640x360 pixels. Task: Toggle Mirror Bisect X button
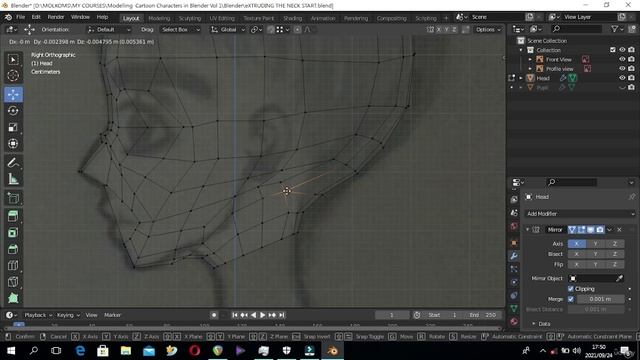tap(577, 254)
